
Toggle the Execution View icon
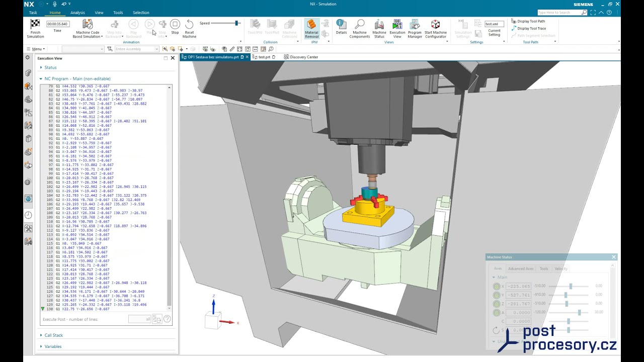(x=397, y=24)
